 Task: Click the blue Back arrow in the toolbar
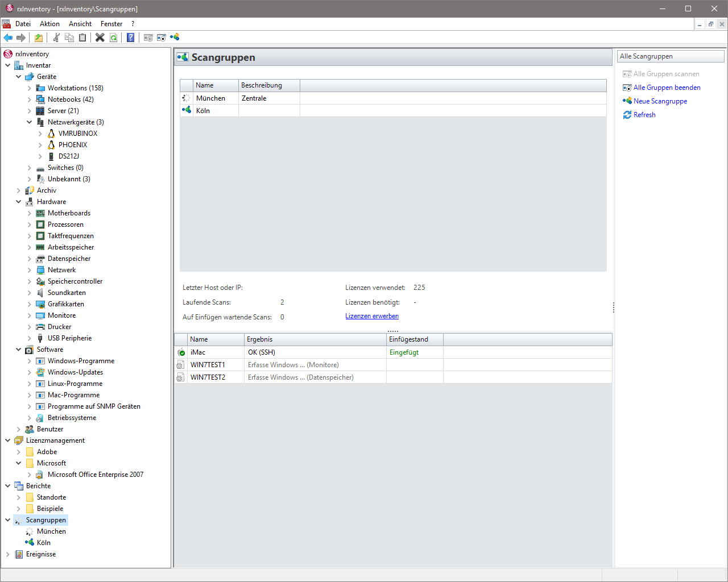(8, 38)
